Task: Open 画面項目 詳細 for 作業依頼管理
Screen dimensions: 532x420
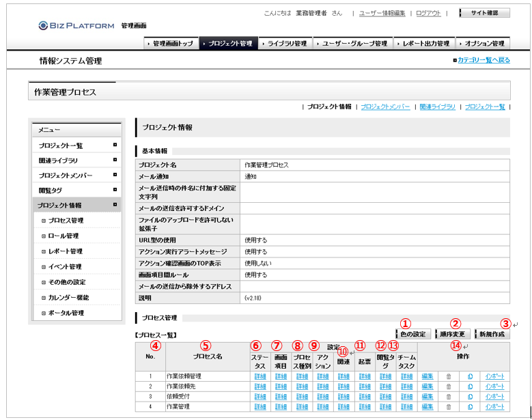Action: click(x=281, y=376)
